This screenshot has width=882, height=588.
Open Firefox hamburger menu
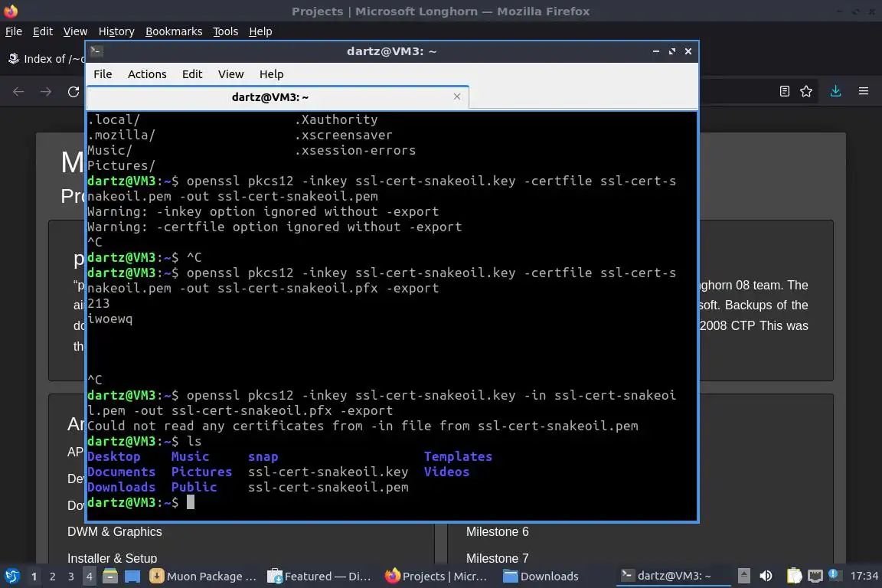(x=864, y=91)
